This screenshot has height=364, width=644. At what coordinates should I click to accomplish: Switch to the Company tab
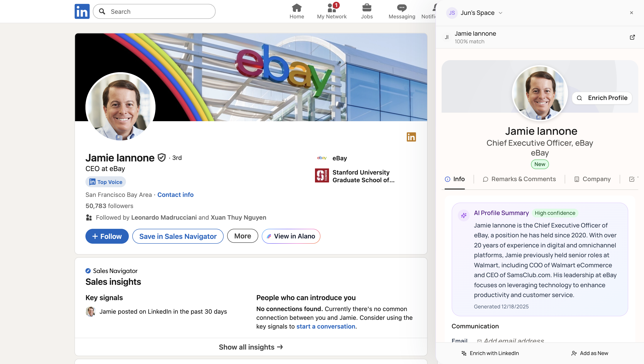592,179
